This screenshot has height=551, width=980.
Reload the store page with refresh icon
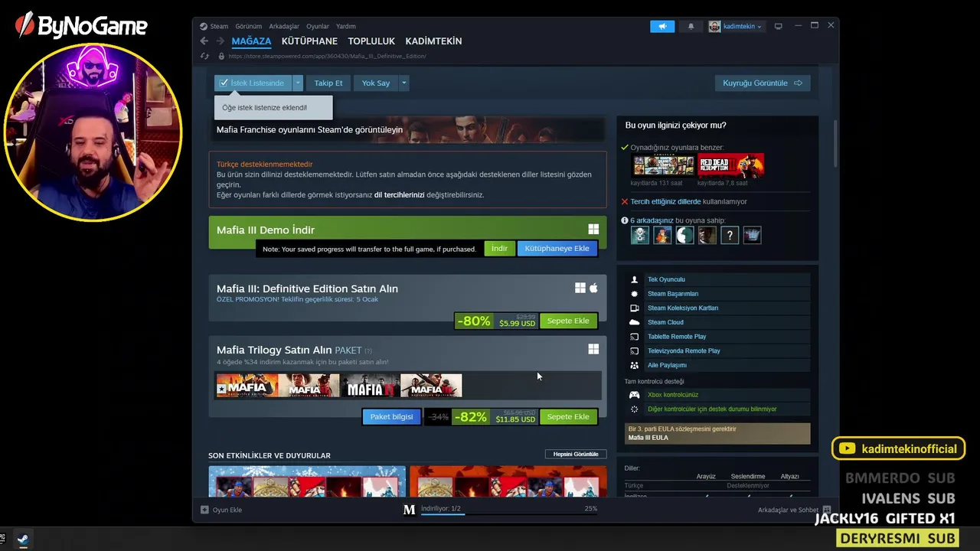[x=204, y=56]
